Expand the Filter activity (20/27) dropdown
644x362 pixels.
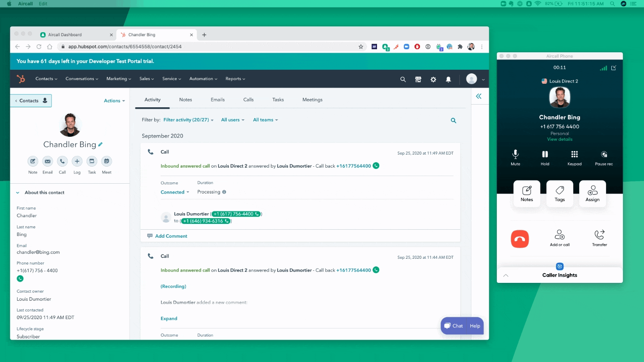(x=188, y=120)
